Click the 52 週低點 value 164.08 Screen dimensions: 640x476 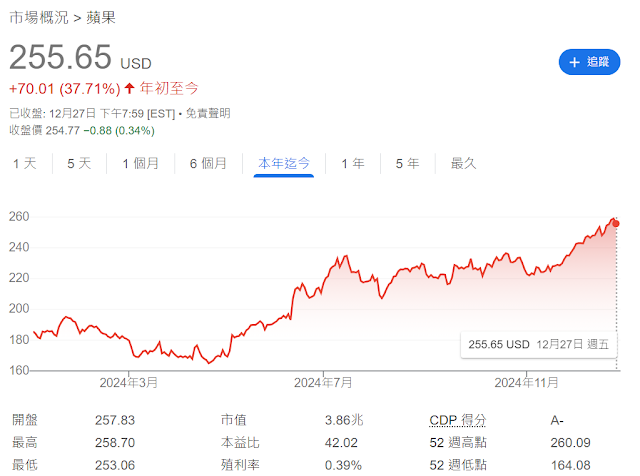coord(570,465)
